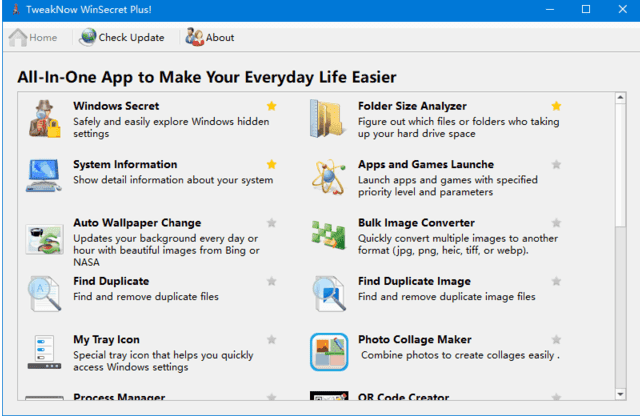Click the Folder Size Analyzer folder icon
The image size is (640, 419).
click(327, 119)
